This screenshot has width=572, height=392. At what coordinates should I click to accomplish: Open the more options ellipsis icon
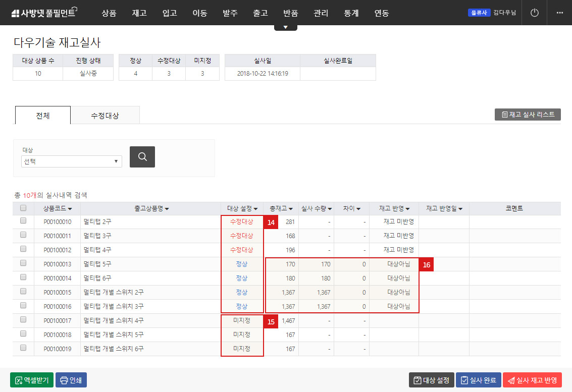pyautogui.click(x=559, y=13)
